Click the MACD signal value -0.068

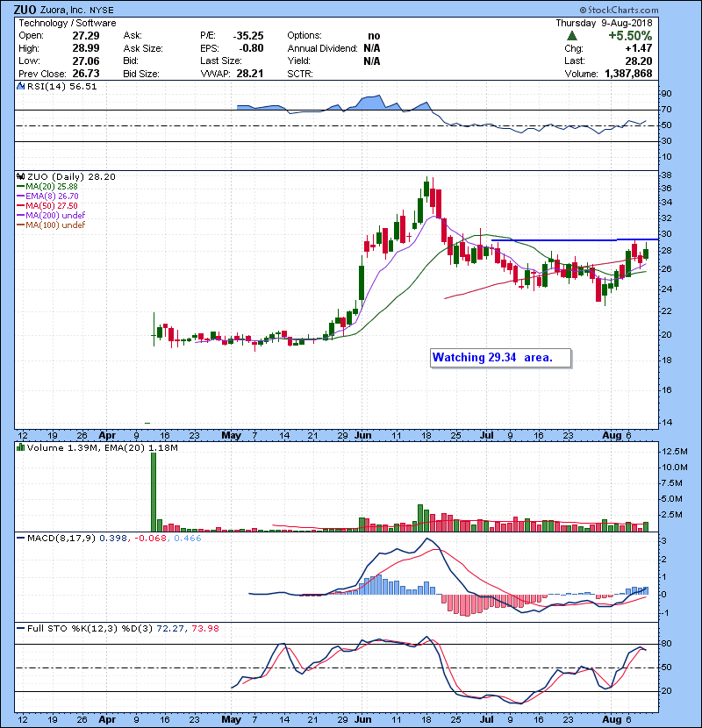(x=150, y=539)
